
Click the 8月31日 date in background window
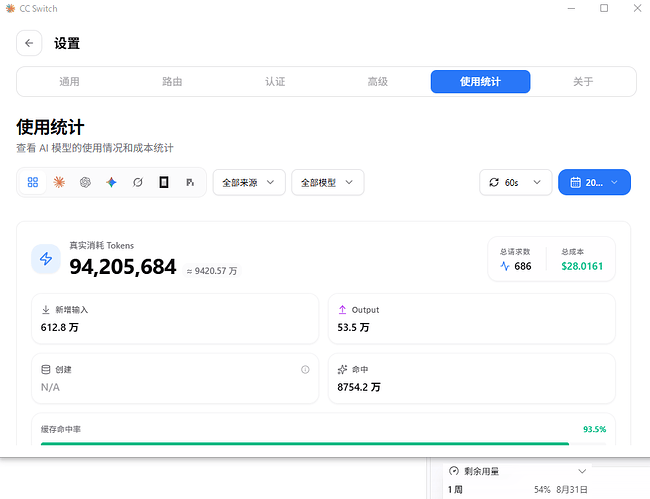(572, 489)
